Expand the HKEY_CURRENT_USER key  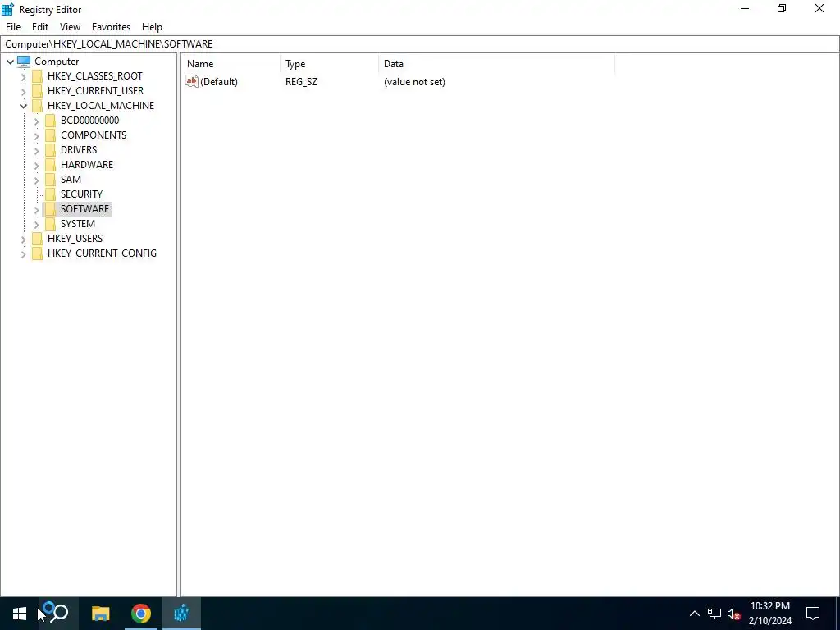[23, 91]
